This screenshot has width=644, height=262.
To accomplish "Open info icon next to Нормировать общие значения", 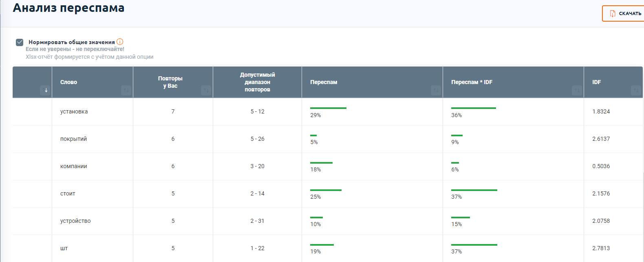I will 120,42.
